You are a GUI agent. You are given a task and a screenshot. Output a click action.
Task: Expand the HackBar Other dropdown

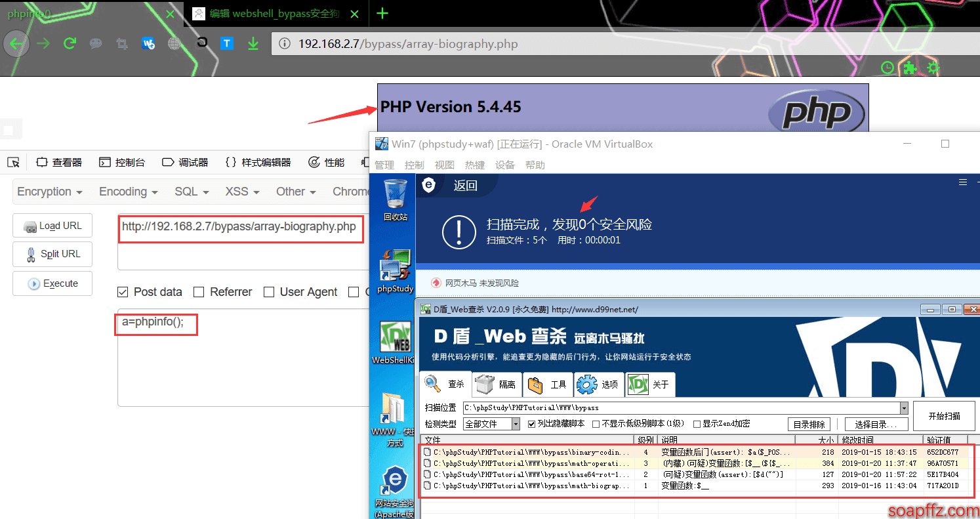[296, 192]
